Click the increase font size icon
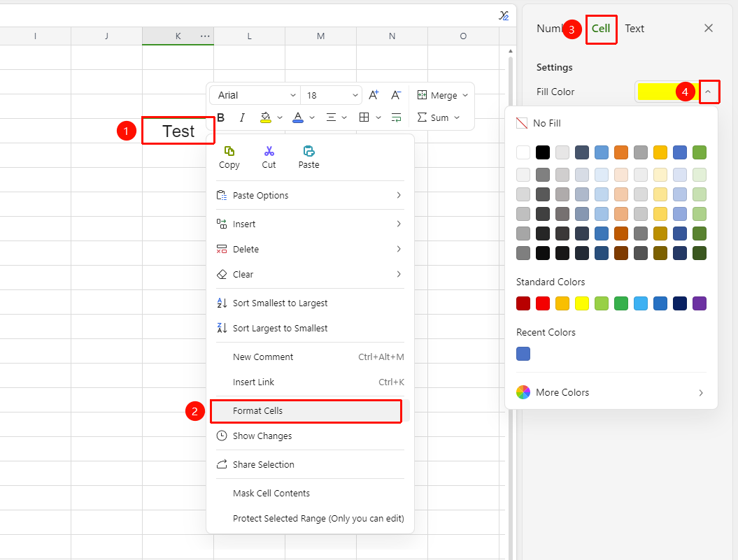This screenshot has height=560, width=738. click(x=374, y=95)
